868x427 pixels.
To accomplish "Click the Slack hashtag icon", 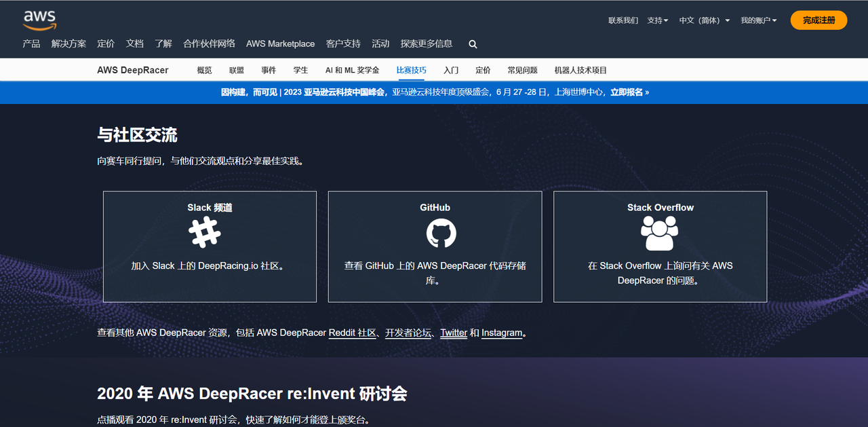I will tap(205, 232).
